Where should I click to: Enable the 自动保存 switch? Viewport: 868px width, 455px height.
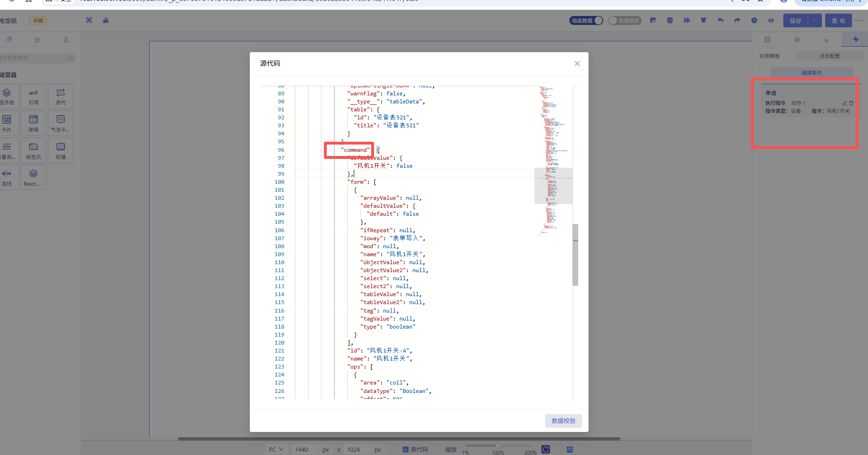[x=625, y=21]
